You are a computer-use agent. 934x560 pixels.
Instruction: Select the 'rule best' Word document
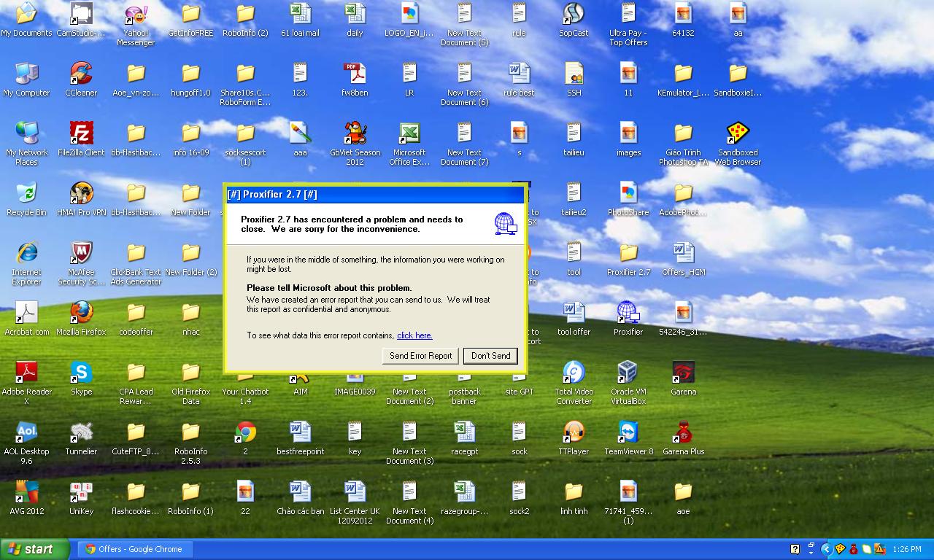(519, 79)
